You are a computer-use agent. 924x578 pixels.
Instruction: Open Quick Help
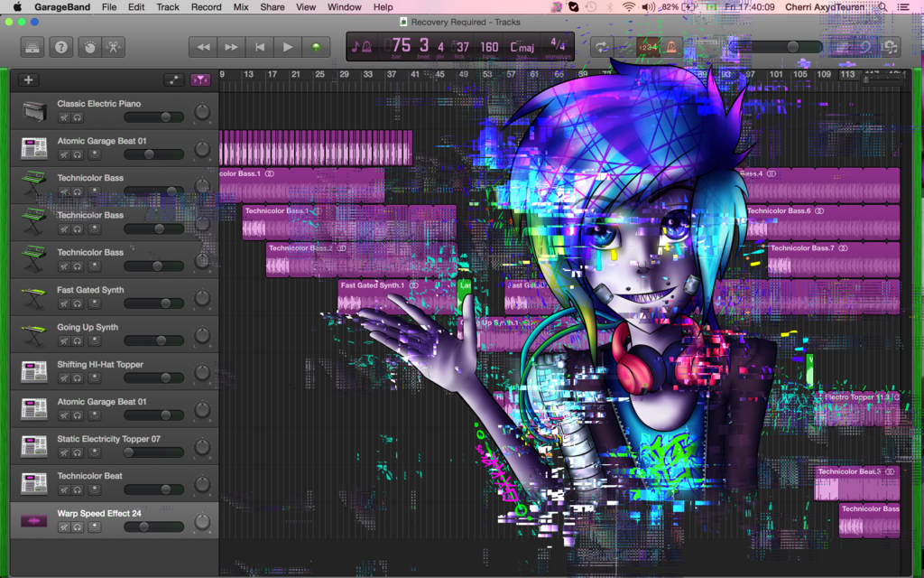tap(60, 47)
